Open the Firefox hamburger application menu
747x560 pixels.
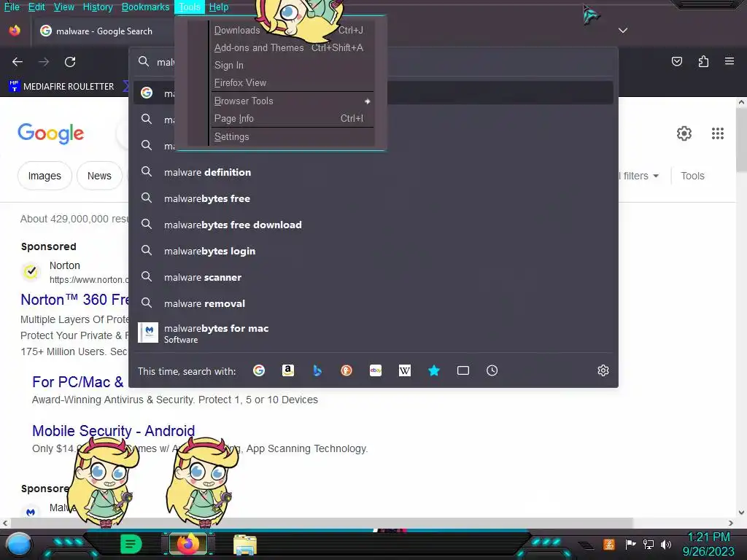coord(729,61)
